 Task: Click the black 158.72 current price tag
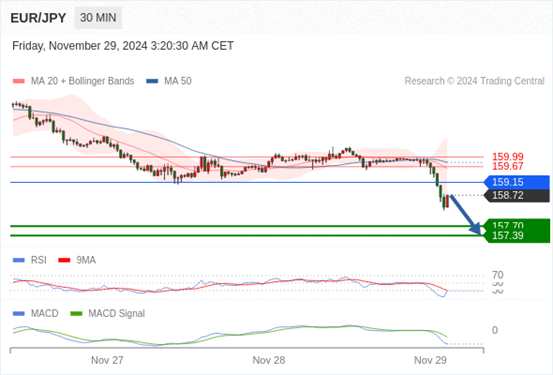(517, 195)
